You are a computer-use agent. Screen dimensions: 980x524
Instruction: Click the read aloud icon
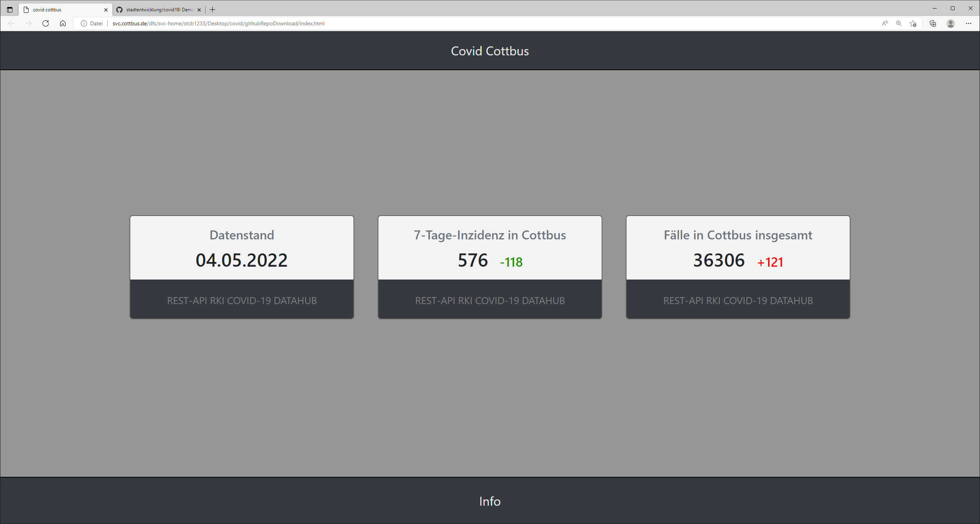[885, 23]
